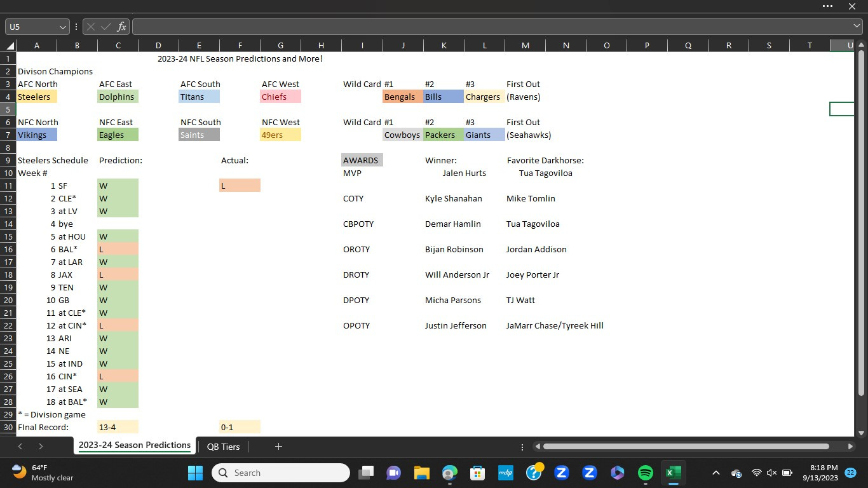
Task: Open Spotify from the taskbar
Action: tap(645, 473)
